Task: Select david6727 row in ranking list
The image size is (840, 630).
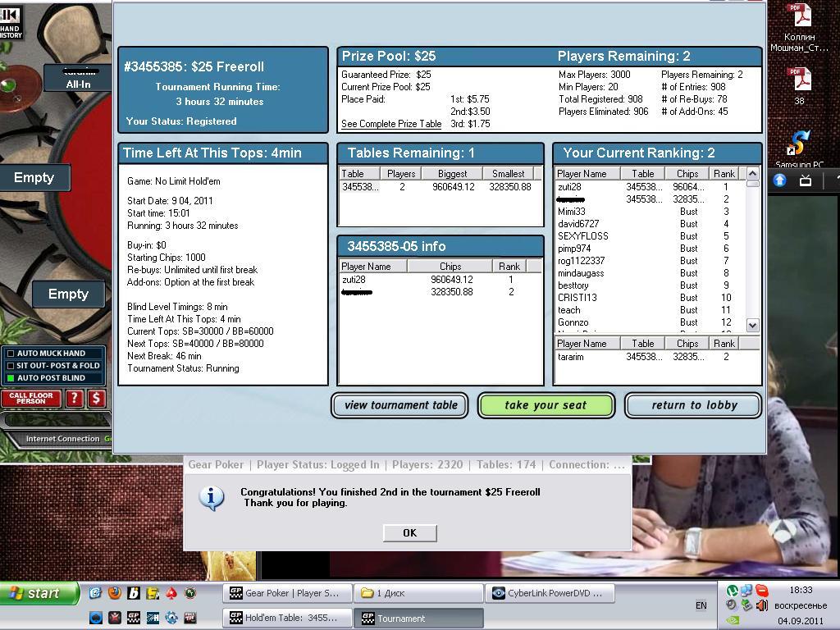Action: (x=650, y=224)
